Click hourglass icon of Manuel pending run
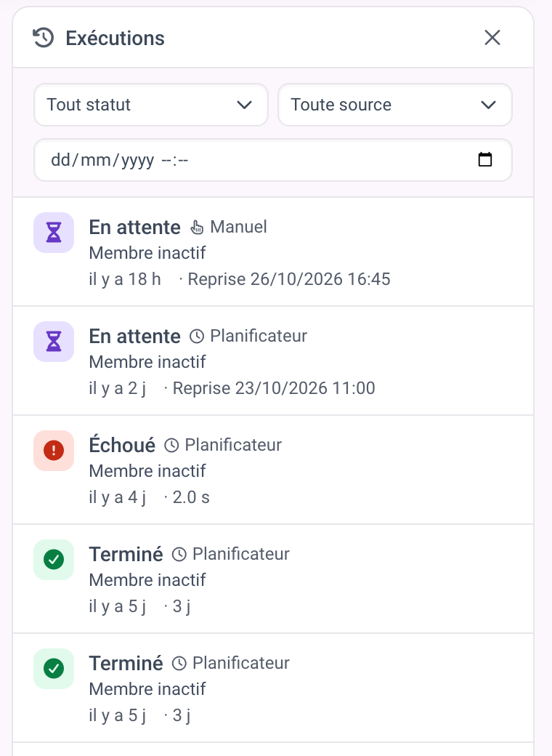552x756 pixels. [54, 233]
